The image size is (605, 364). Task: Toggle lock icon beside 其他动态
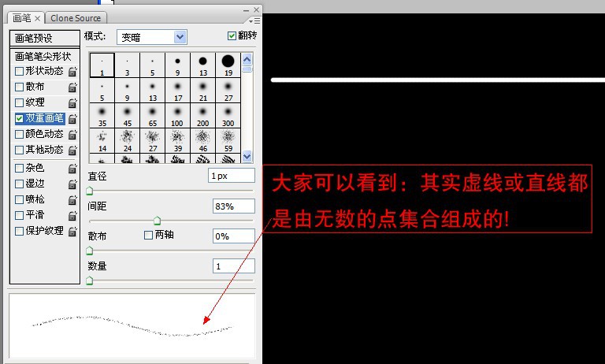pos(72,150)
